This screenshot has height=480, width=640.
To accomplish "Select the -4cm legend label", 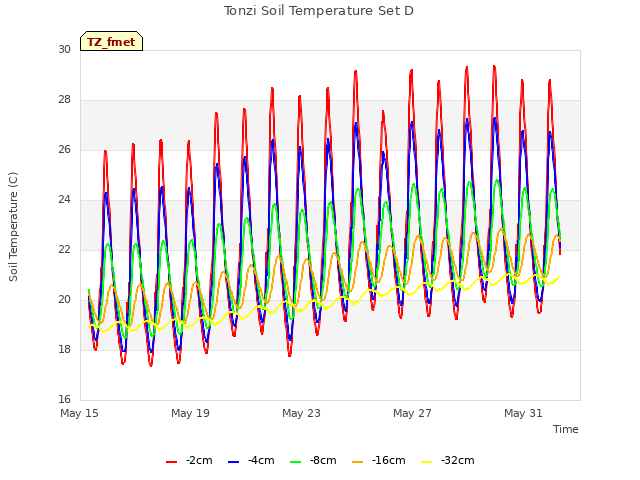I will coord(261,460).
